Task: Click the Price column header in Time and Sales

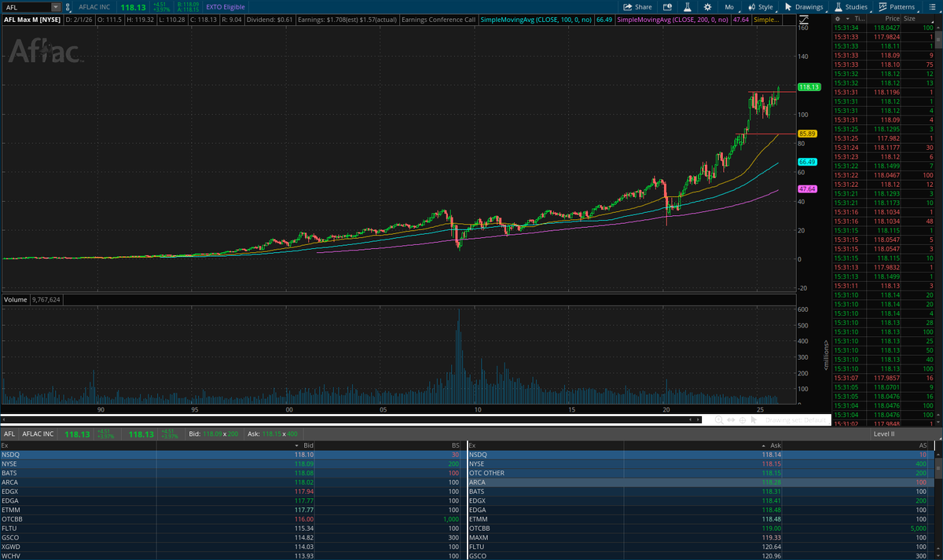Action: (892, 17)
